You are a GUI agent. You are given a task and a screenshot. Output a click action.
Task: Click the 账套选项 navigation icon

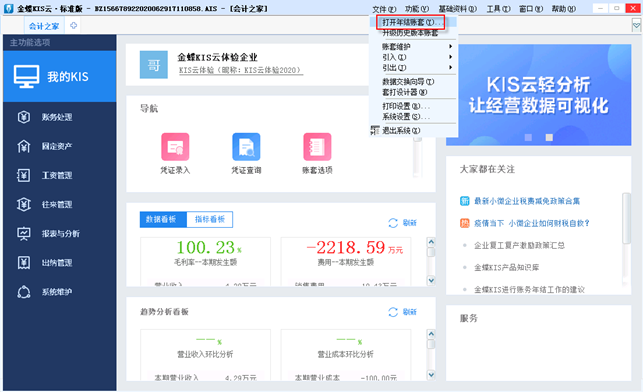click(x=317, y=147)
